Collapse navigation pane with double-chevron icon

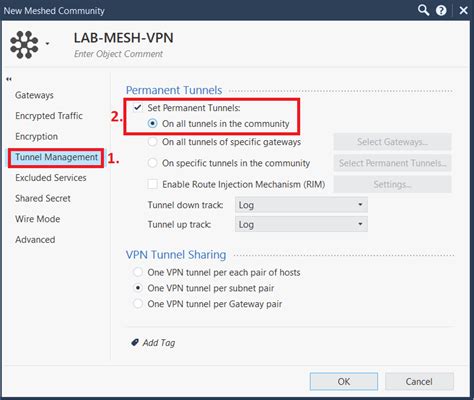tap(9, 79)
